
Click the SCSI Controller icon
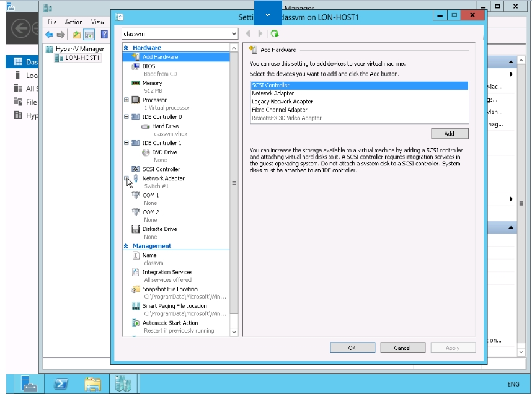[136, 169]
